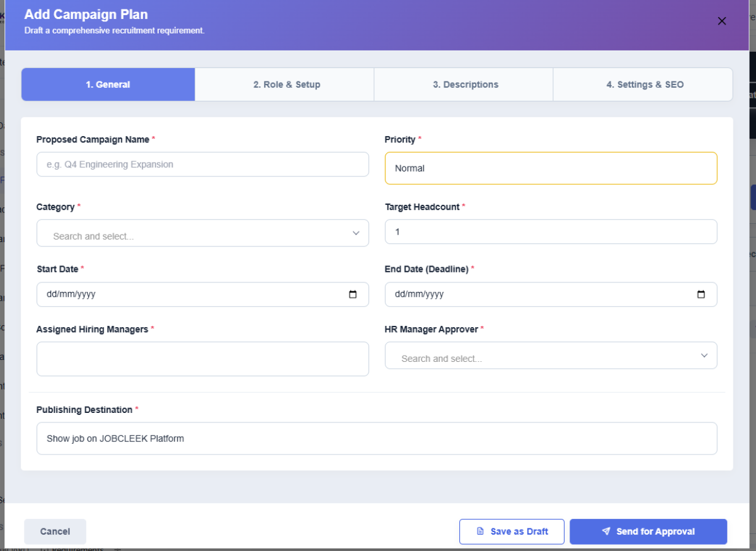Click the Proposed Campaign Name label
The height and width of the screenshot is (551, 756).
point(93,139)
